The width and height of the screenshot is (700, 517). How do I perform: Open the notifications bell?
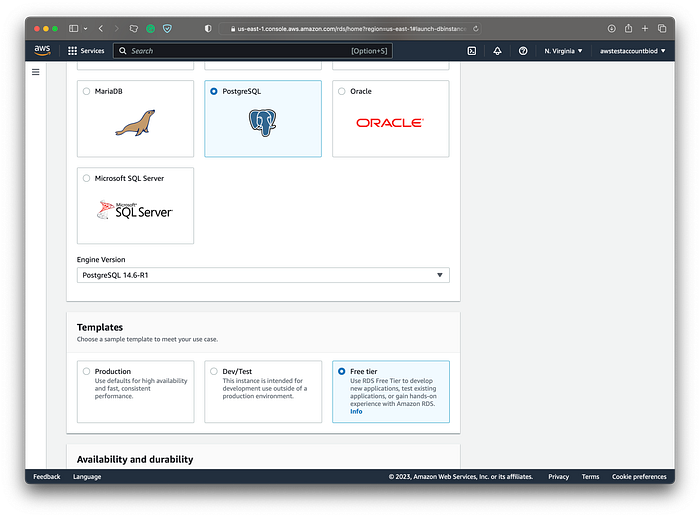497,51
